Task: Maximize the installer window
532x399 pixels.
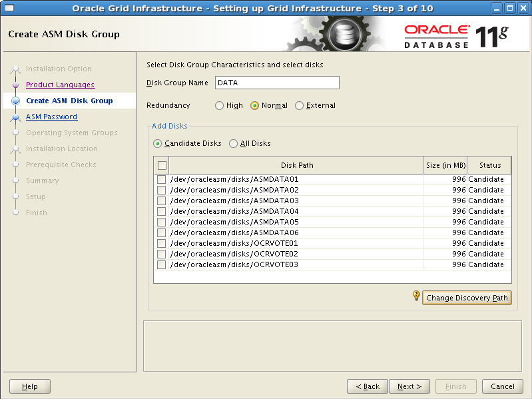Action: 510,8
